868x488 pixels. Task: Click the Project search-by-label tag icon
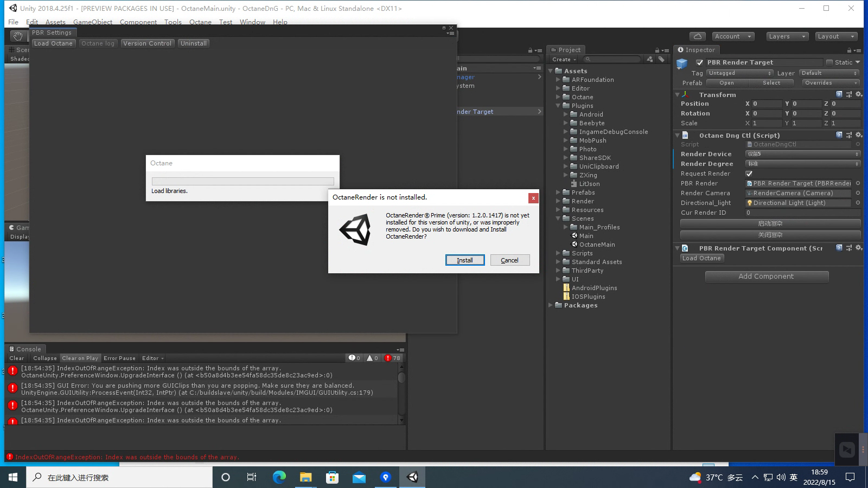tap(661, 59)
